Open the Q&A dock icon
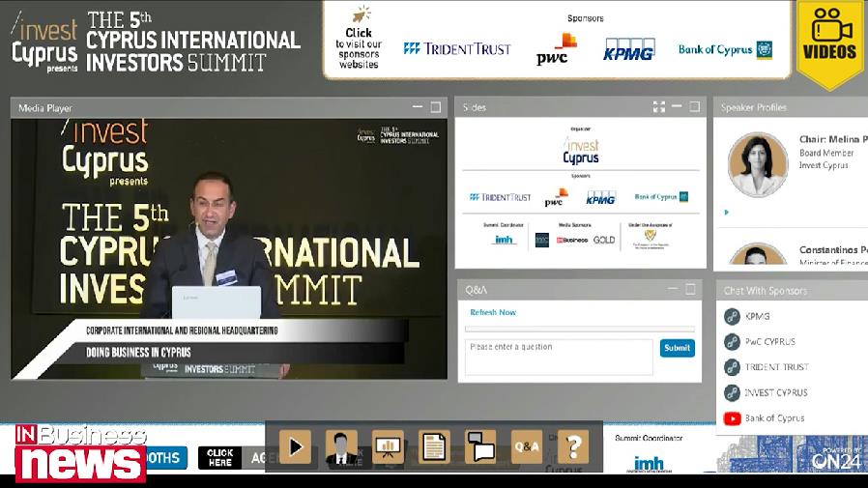Viewport: 868px width, 488px height. (x=527, y=446)
